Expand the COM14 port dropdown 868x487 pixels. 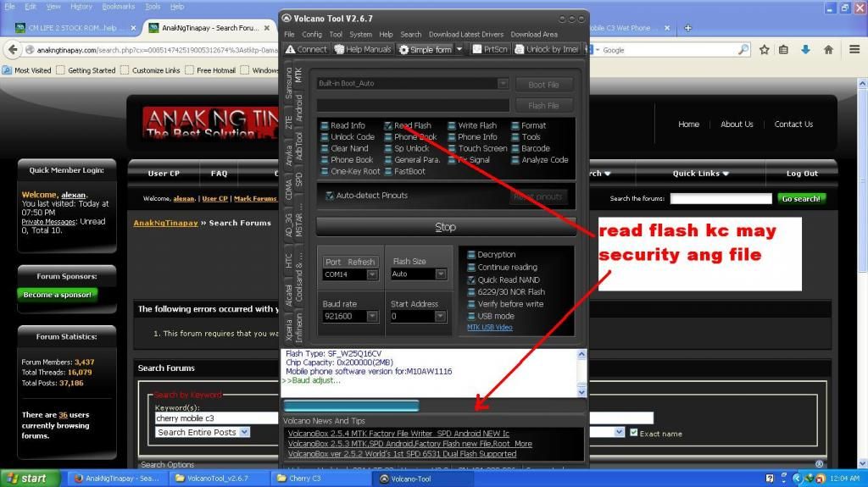(371, 274)
